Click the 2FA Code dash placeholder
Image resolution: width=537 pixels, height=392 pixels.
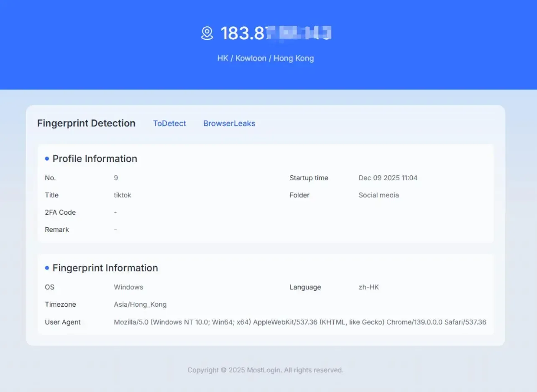(x=115, y=212)
